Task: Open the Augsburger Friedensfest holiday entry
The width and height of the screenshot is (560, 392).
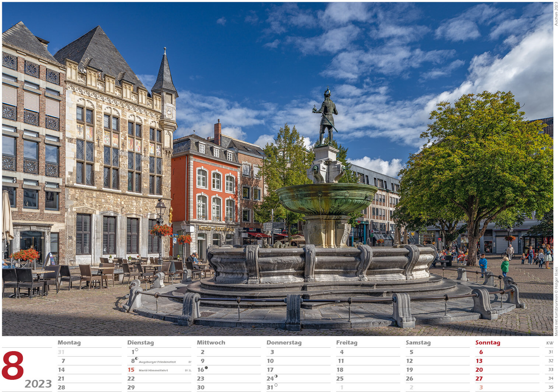Action: [157, 362]
